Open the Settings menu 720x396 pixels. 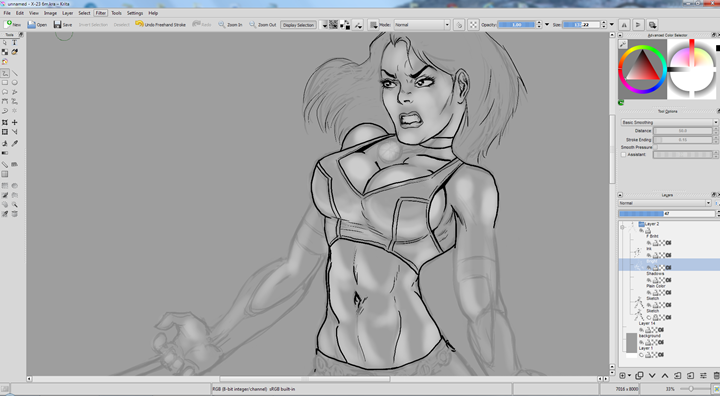[135, 13]
